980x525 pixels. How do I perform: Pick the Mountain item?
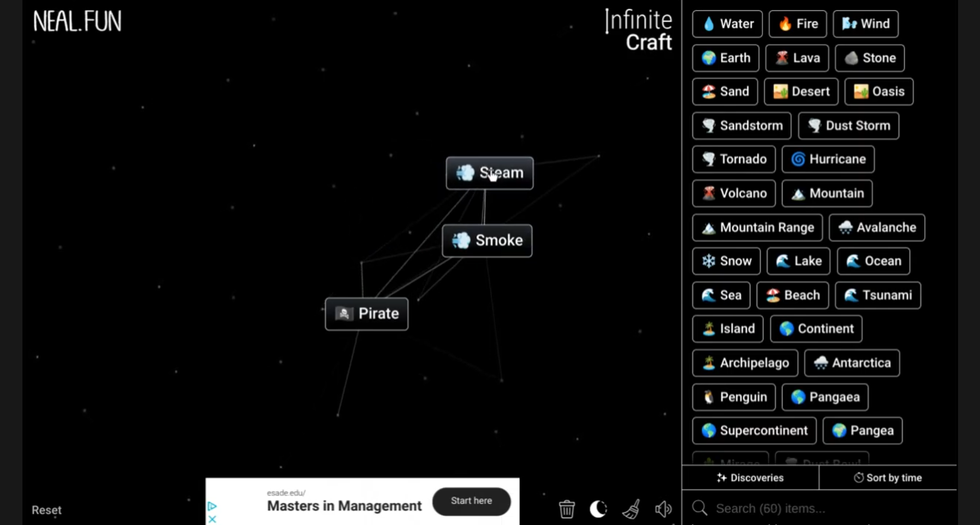click(x=827, y=194)
